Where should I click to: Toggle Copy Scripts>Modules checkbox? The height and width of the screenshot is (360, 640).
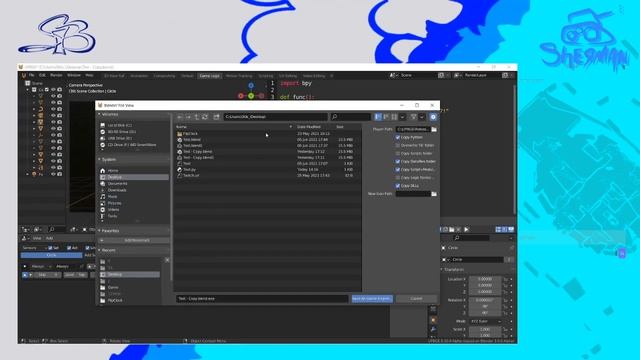click(x=398, y=169)
